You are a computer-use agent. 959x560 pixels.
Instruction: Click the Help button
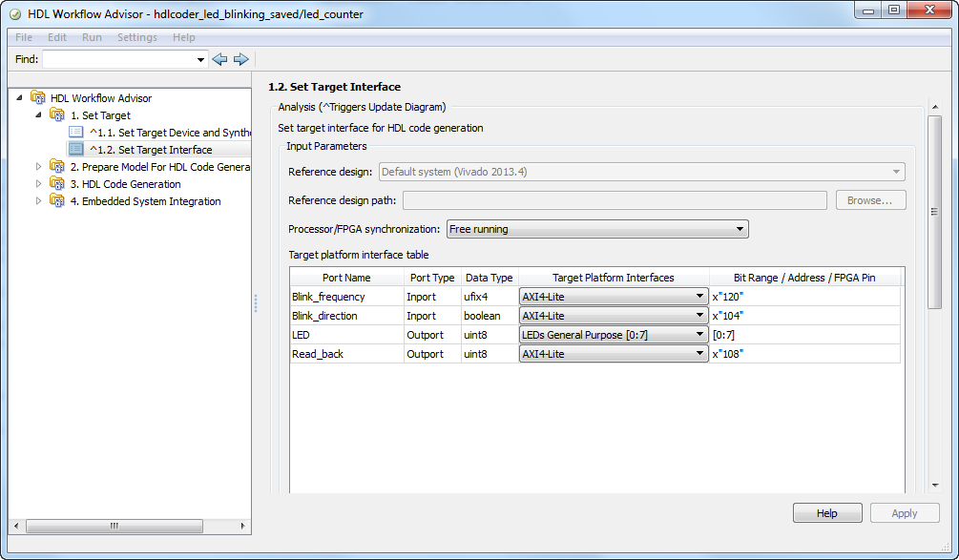click(x=826, y=513)
